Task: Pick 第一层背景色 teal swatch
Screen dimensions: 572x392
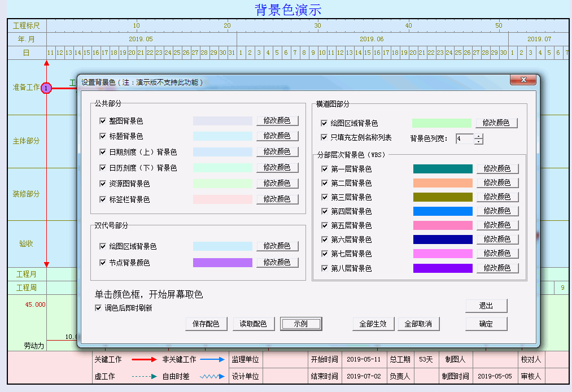Action: point(443,169)
